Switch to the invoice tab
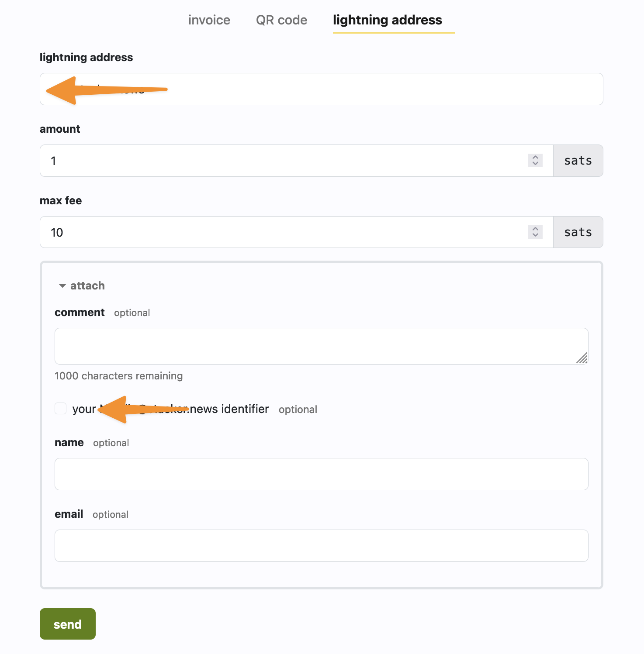 209,20
